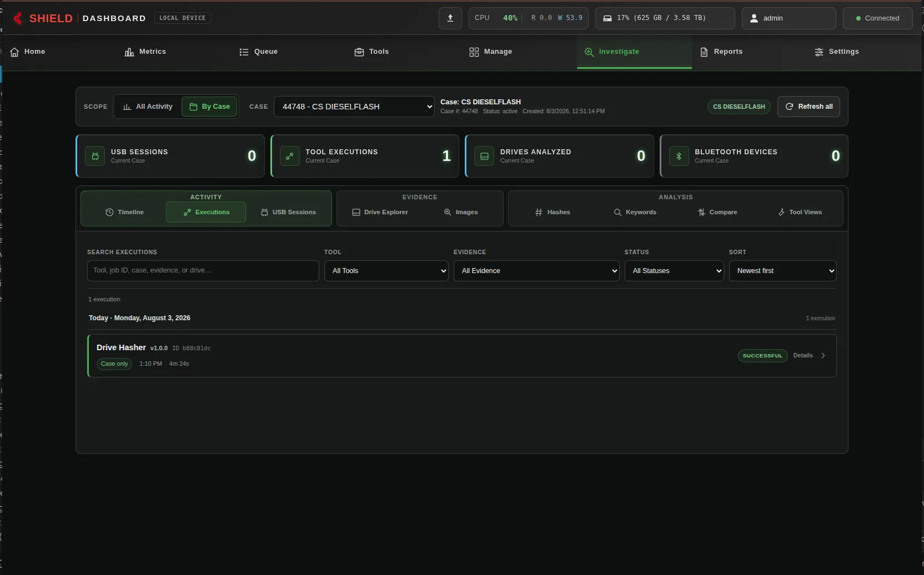Click the Manage grid icon
The width and height of the screenshot is (924, 575).
click(474, 52)
